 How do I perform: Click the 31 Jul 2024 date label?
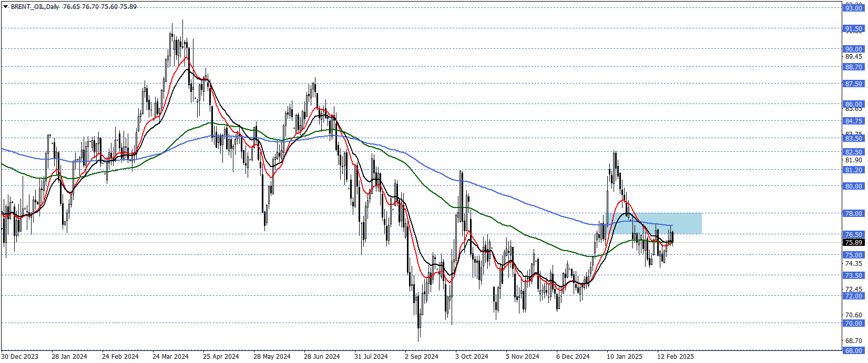371,356
